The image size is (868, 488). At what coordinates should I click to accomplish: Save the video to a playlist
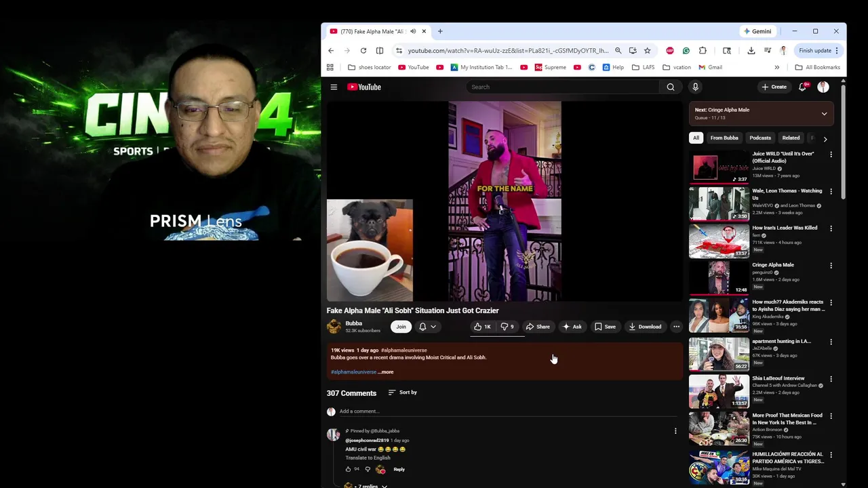click(605, 327)
